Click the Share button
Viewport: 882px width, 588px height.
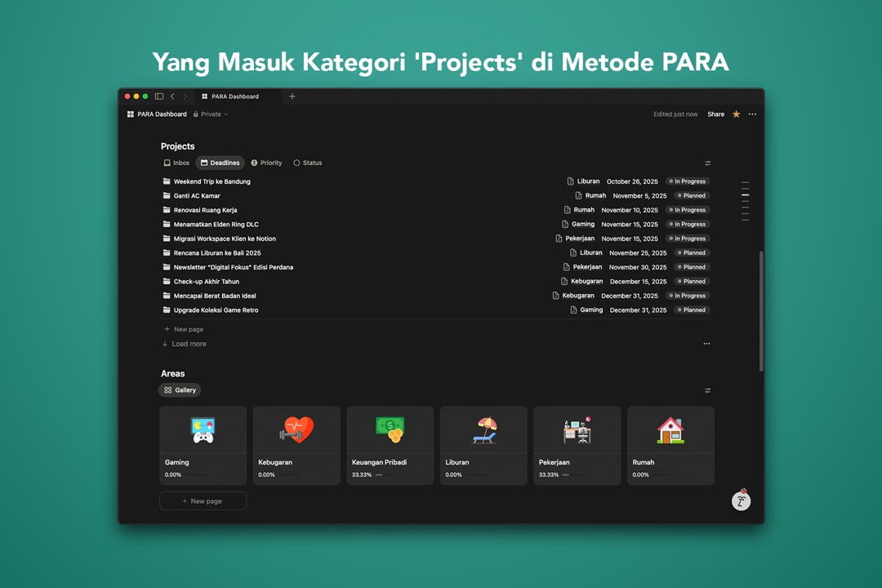pyautogui.click(x=715, y=114)
